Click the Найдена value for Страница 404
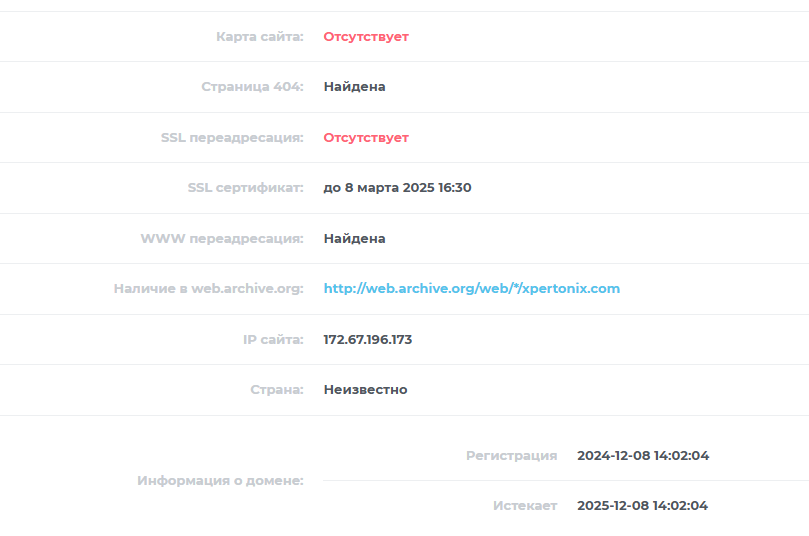This screenshot has width=809, height=536. 354,87
